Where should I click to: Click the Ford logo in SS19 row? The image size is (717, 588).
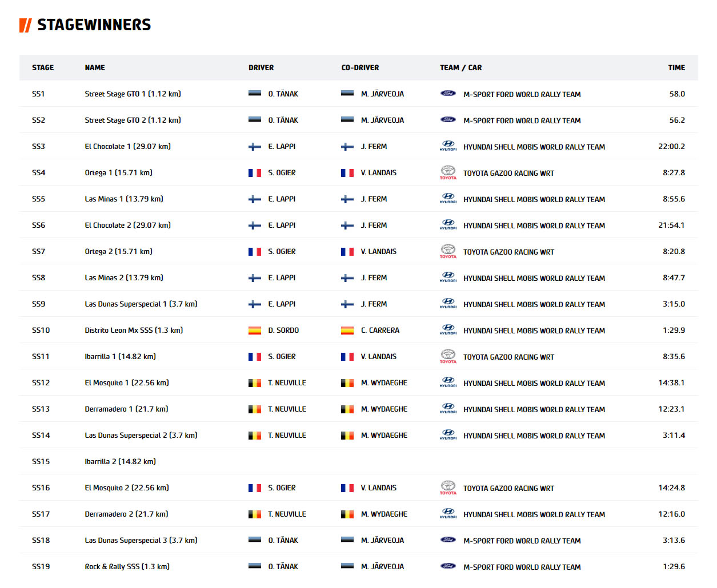click(x=448, y=566)
